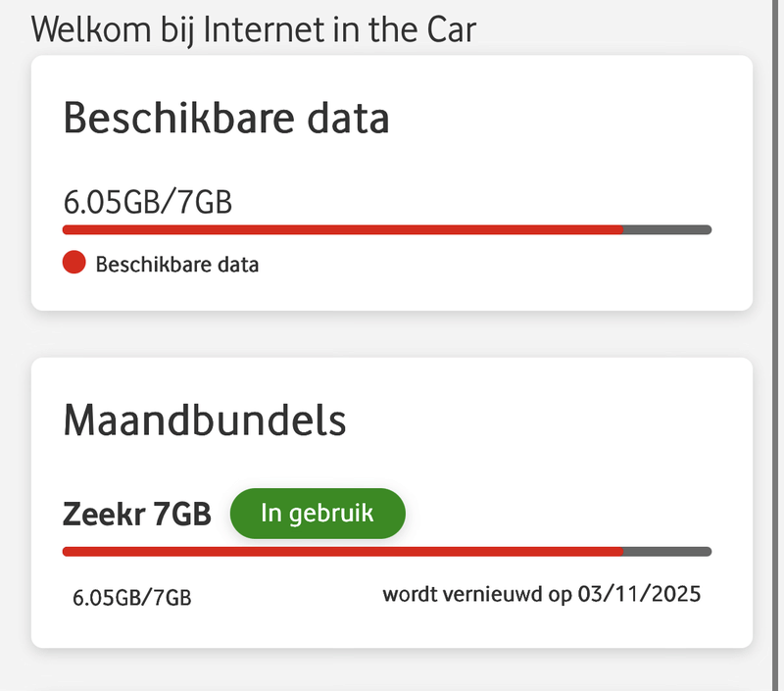Click blank space right of "In gebruik" badge
This screenshot has width=784, height=691.
pyautogui.click(x=568, y=514)
